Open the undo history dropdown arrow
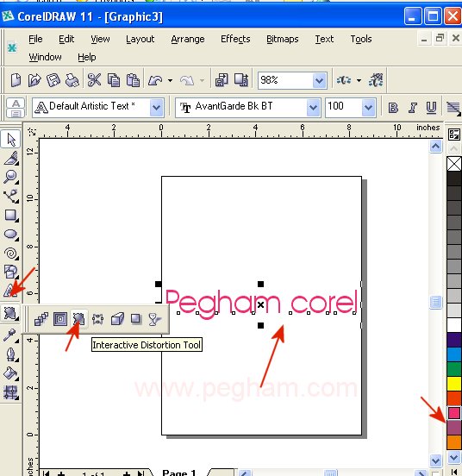 (x=170, y=80)
